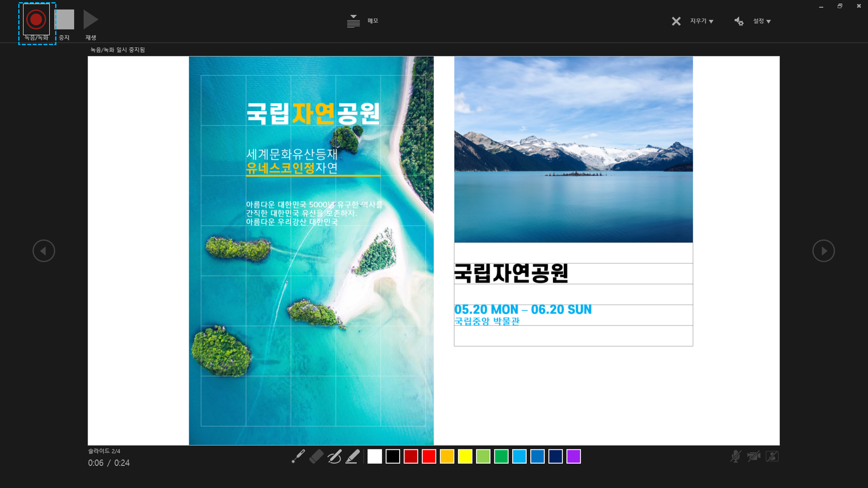Toggle the camera on or off
The width and height of the screenshot is (868, 488).
coord(754,456)
